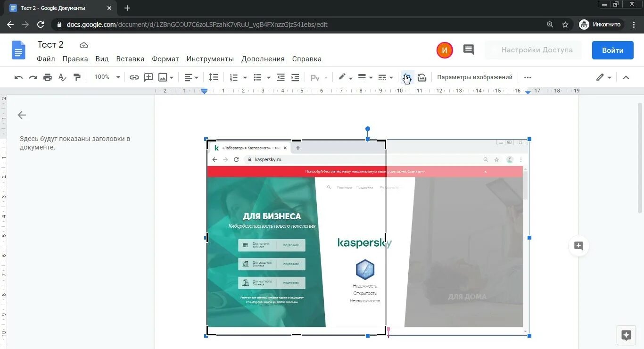Open Параметры изображений image options
This screenshot has height=349, width=644.
point(475,77)
